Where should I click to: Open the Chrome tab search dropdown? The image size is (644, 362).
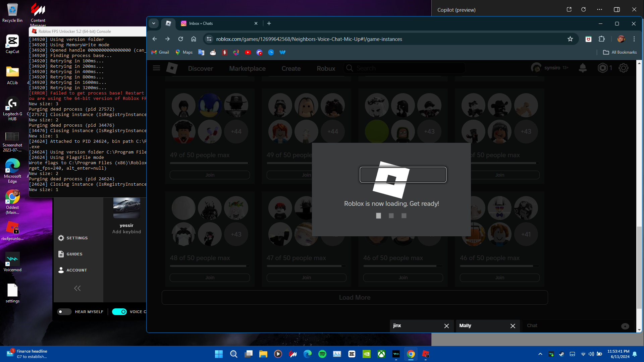[x=154, y=23]
